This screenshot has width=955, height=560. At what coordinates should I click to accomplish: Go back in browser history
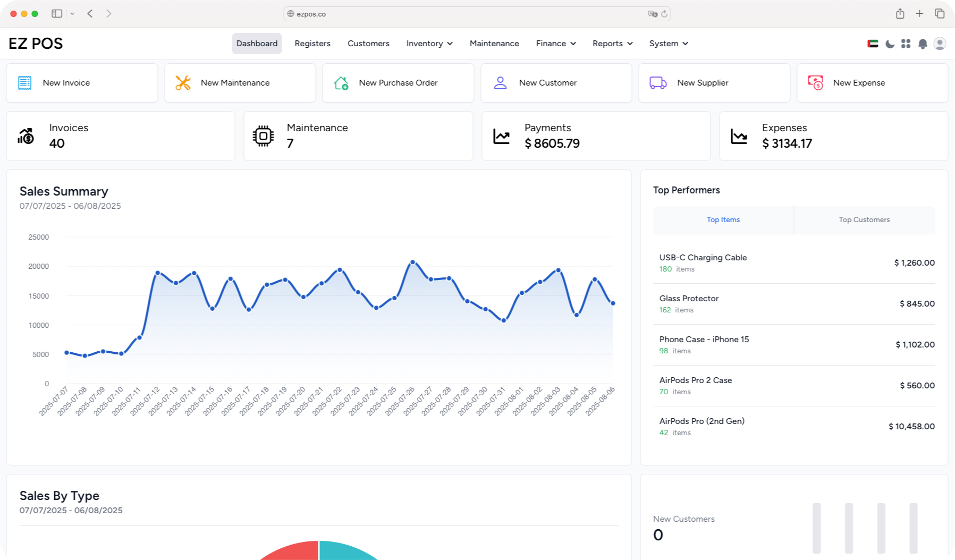tap(90, 14)
